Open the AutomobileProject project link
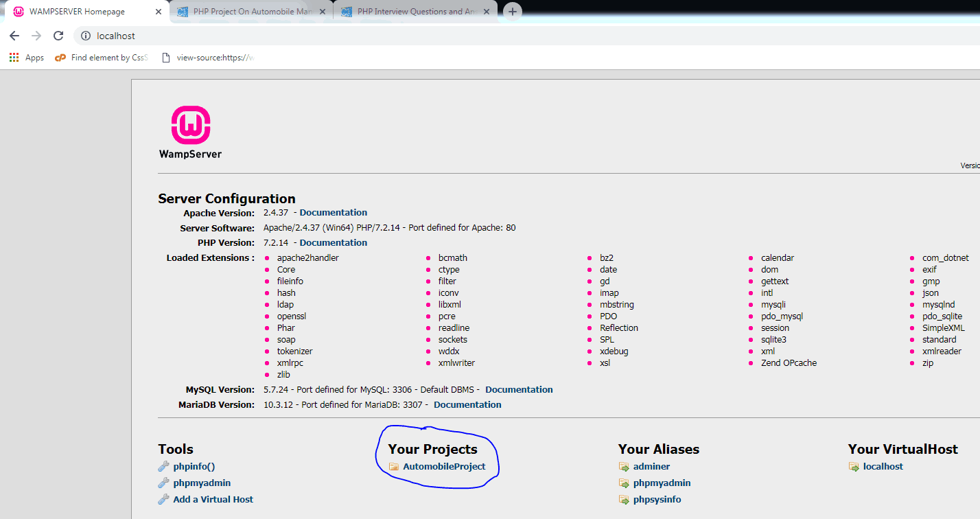Viewport: 980px width, 519px height. point(444,467)
